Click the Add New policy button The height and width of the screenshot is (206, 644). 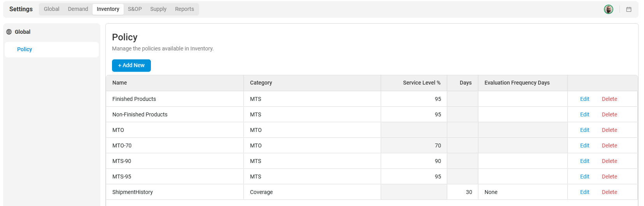pyautogui.click(x=131, y=65)
